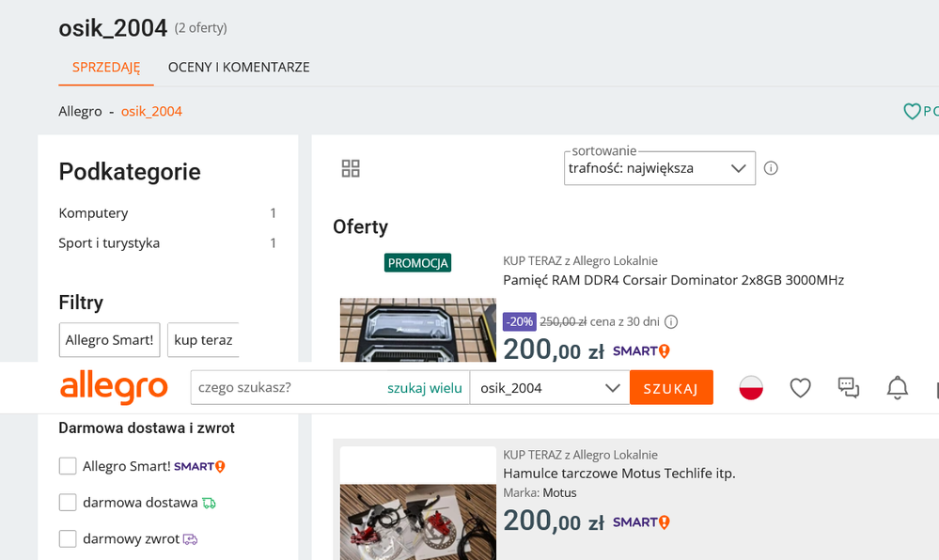Viewport: 939px width, 560px height.
Task: Select the SPRZEDAJĘ tab
Action: (x=106, y=68)
